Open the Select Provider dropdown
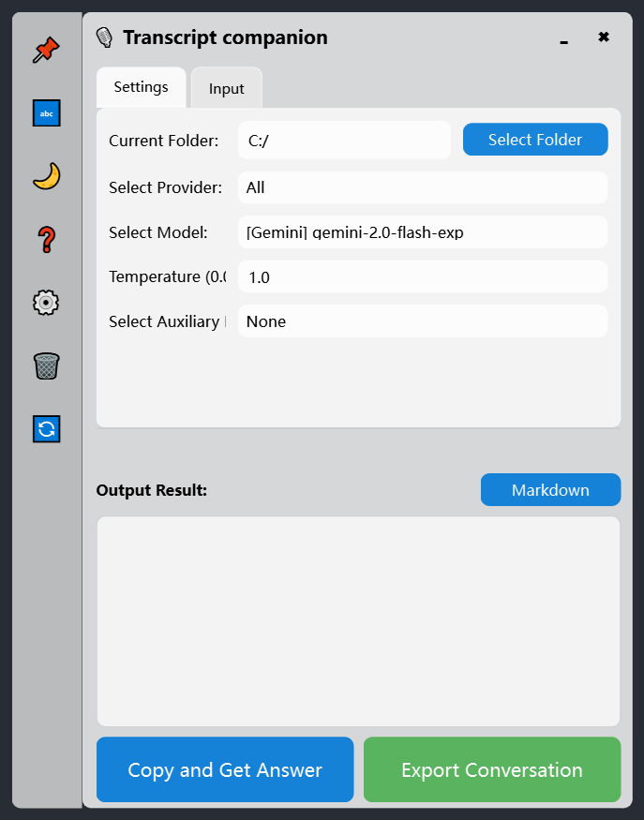The height and width of the screenshot is (820, 644). pyautogui.click(x=422, y=187)
